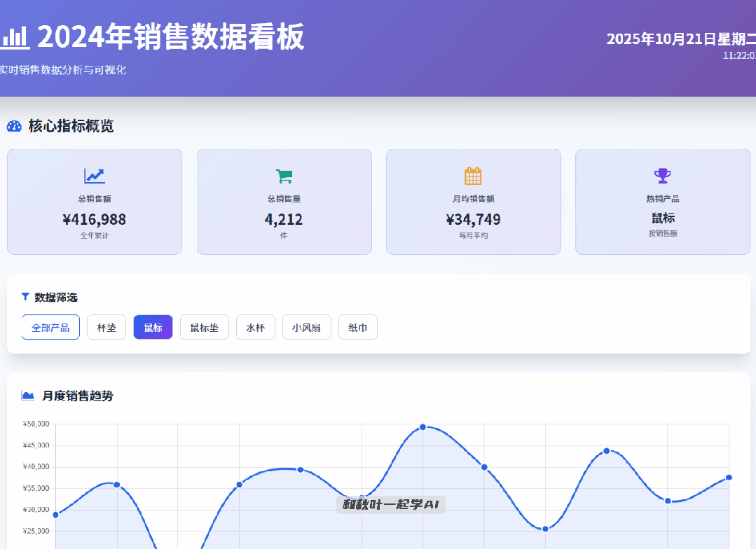Click the calendar icon above 月均销售额

point(474,176)
